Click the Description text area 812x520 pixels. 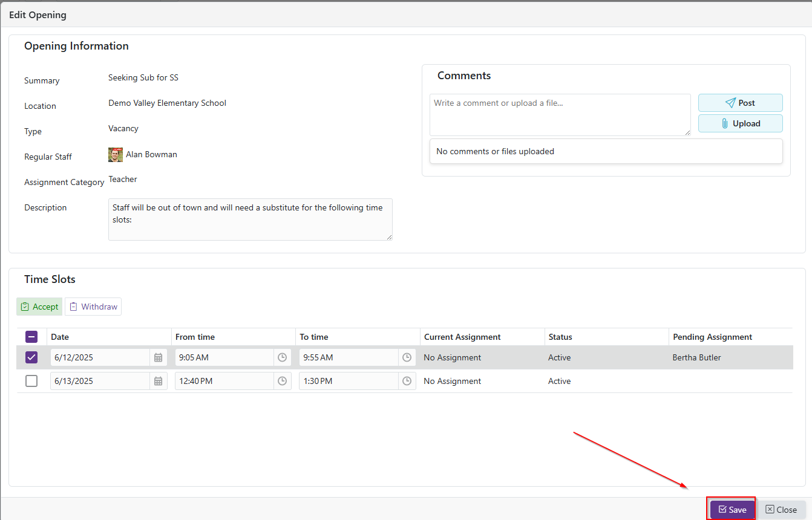[250, 219]
